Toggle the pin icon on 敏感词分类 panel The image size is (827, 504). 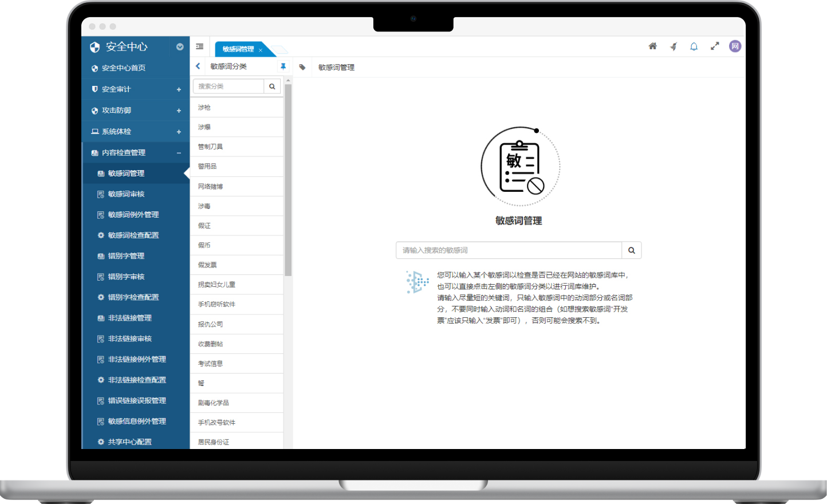pyautogui.click(x=283, y=66)
